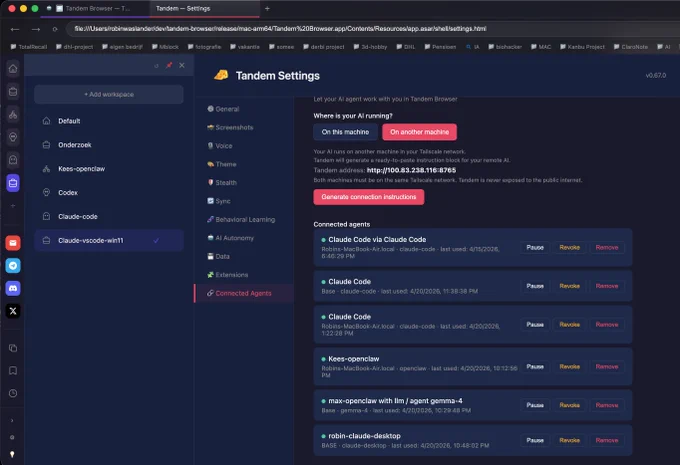Open the 'Kanbu Project' bookmark folder
680x465 pixels.
[582, 47]
